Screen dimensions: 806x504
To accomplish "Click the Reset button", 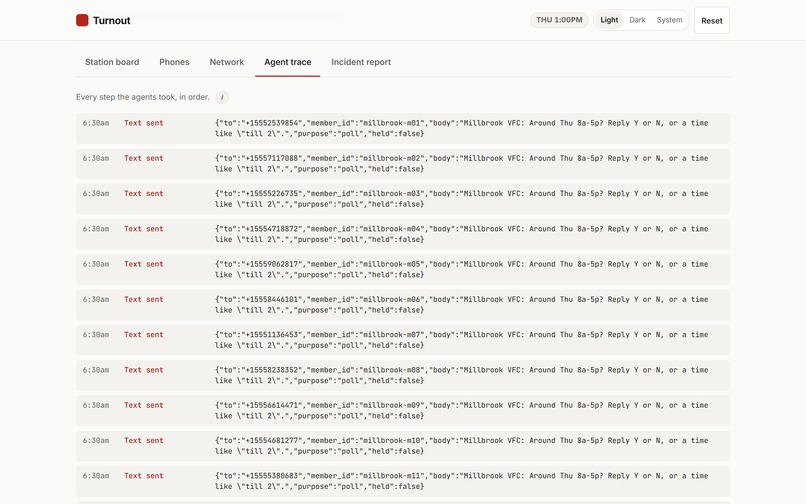I will coord(711,21).
